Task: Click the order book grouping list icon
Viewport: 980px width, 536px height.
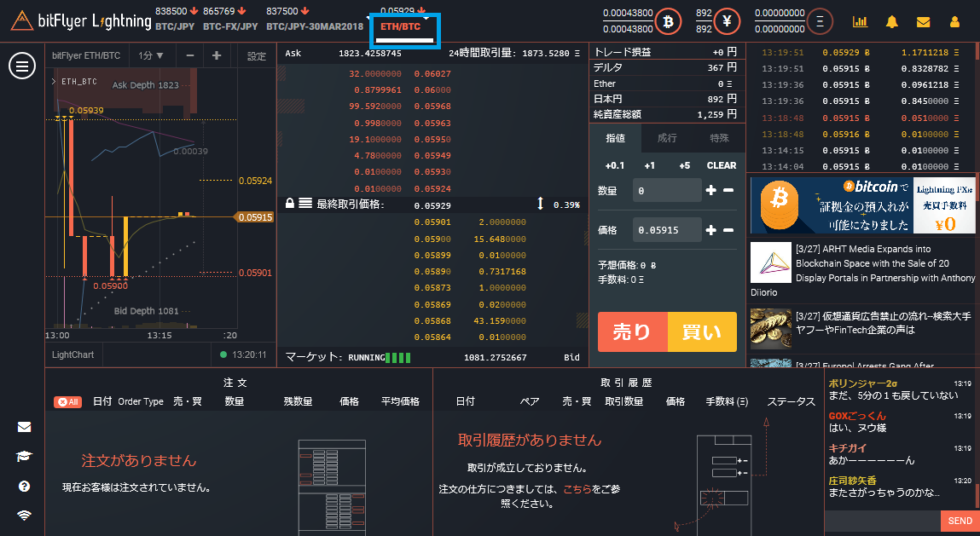Action: point(305,203)
